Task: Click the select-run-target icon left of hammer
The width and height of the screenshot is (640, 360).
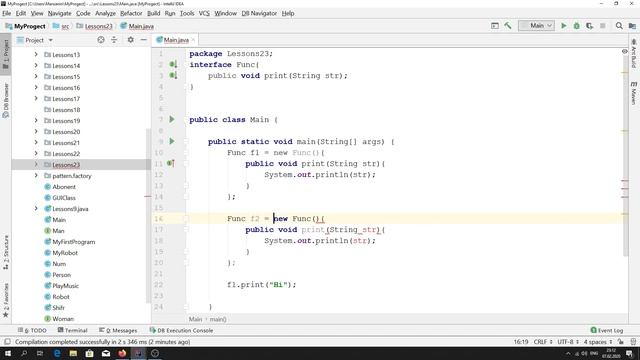Action: coord(495,26)
